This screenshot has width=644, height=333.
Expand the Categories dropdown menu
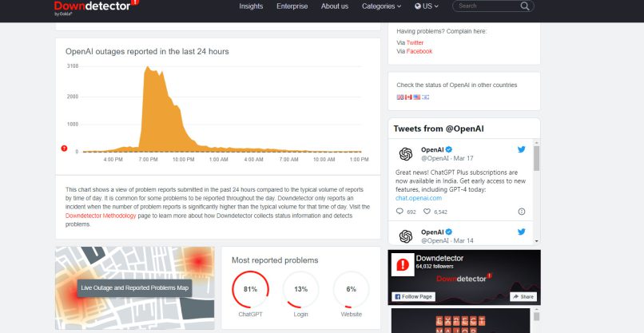point(381,6)
